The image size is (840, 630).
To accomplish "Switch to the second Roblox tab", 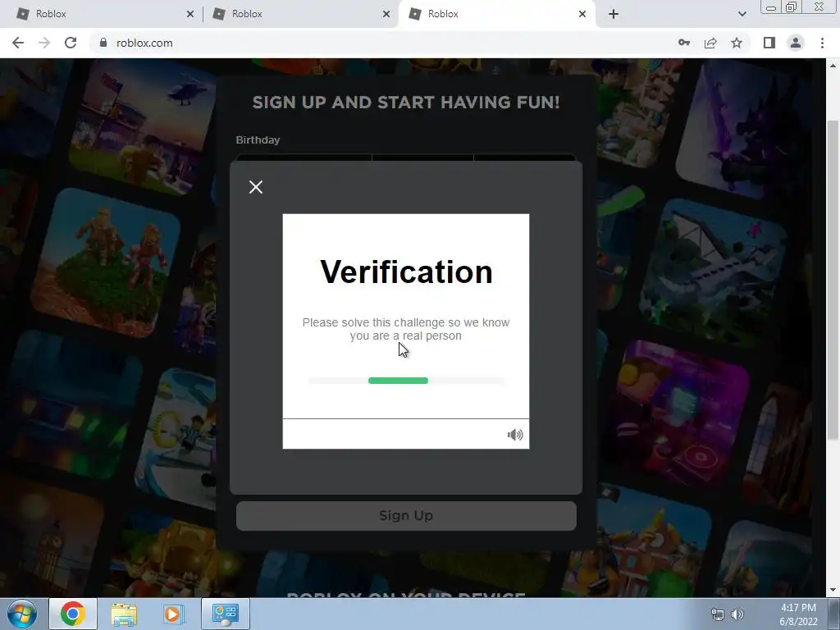I will (300, 14).
